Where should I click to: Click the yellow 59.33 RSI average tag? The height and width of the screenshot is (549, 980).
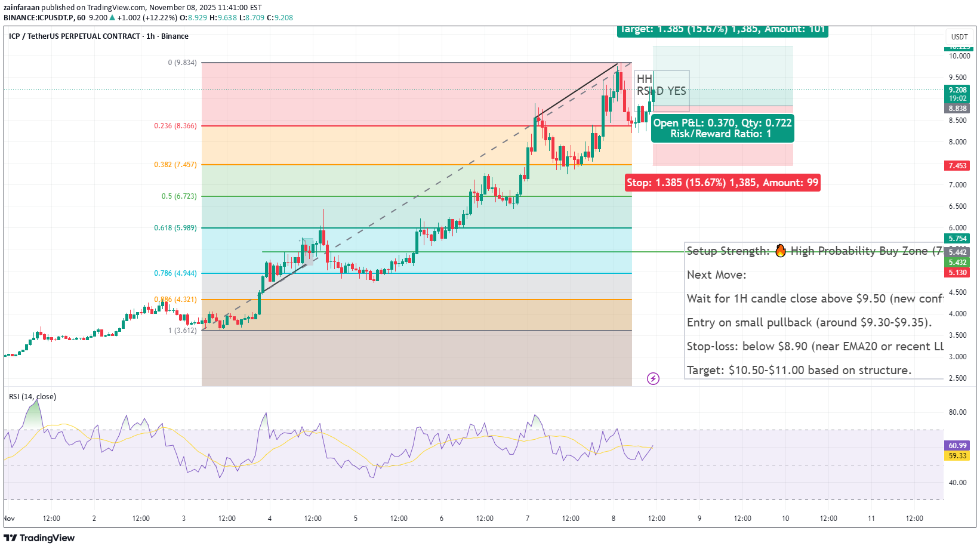point(957,456)
